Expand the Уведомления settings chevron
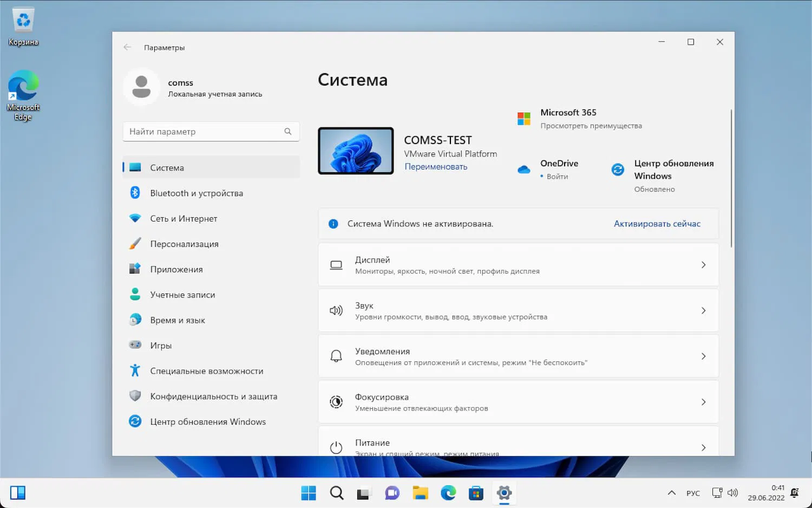Viewport: 812px width, 508px height. pyautogui.click(x=703, y=356)
